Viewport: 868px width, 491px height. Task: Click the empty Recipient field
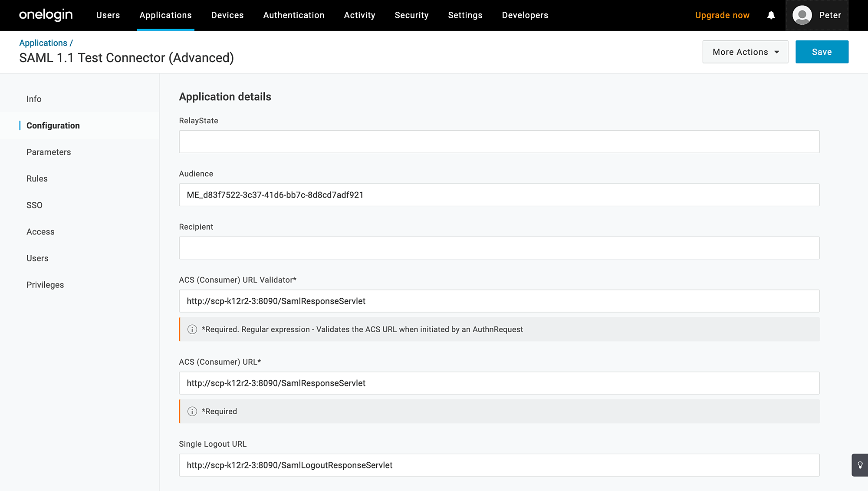click(x=499, y=248)
